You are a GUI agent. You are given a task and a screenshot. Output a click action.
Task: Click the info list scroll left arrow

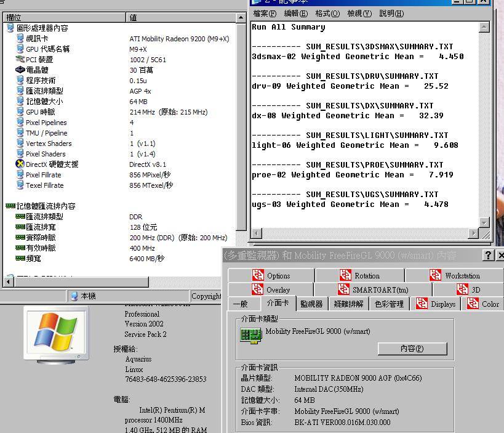pos(8,282)
